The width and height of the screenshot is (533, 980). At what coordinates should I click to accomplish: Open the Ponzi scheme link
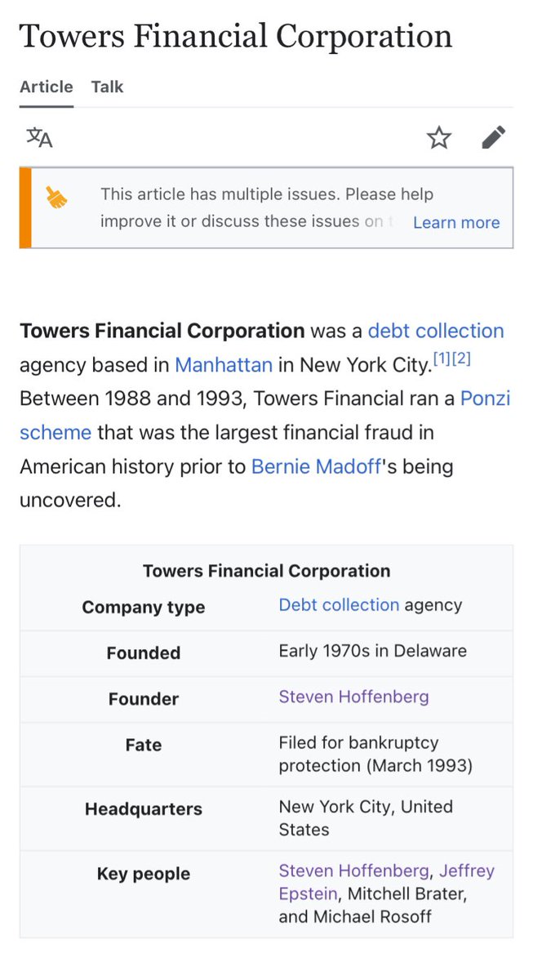[485, 398]
